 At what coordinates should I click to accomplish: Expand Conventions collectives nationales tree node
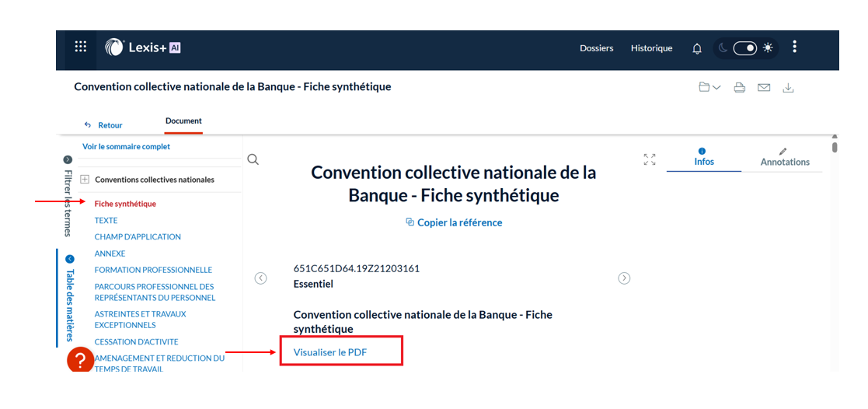85,180
